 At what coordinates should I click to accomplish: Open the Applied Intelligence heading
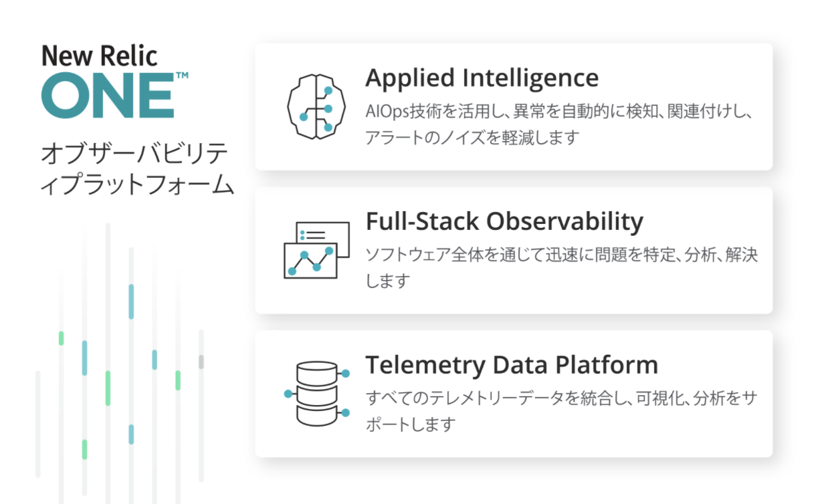482,78
